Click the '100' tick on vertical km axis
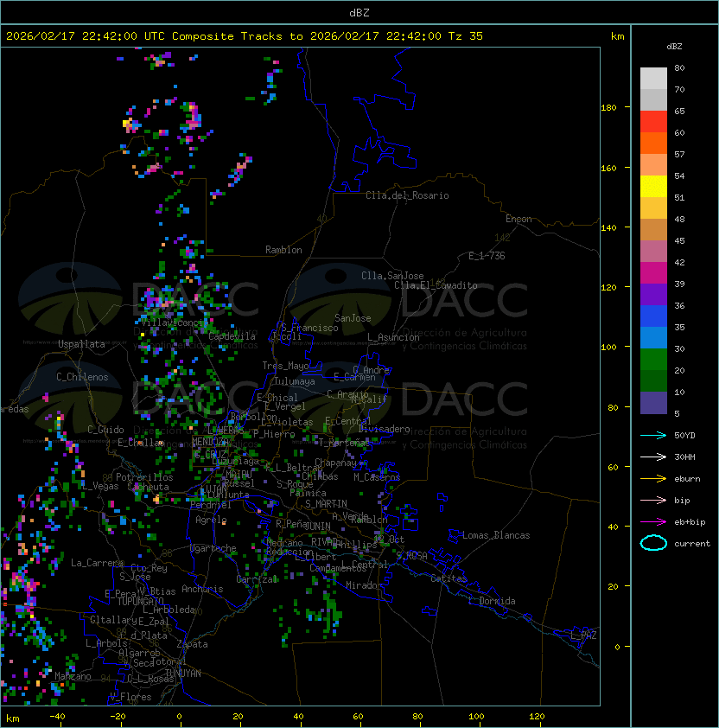 tap(608, 348)
